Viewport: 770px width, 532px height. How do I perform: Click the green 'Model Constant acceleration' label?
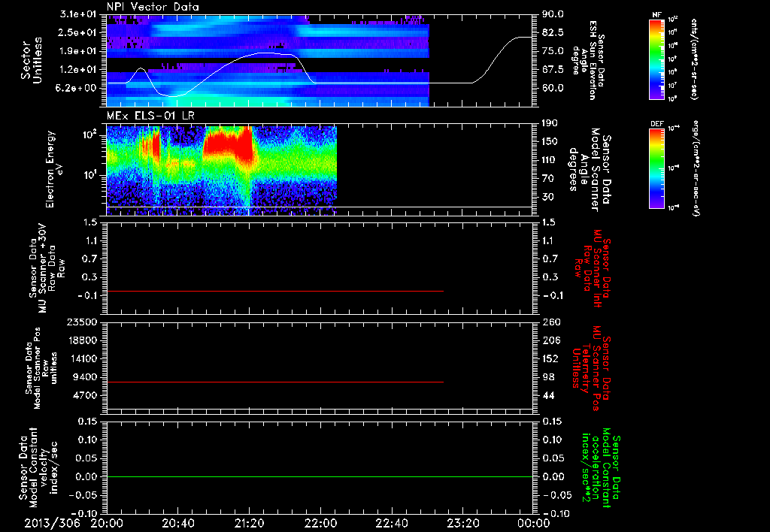point(600,467)
